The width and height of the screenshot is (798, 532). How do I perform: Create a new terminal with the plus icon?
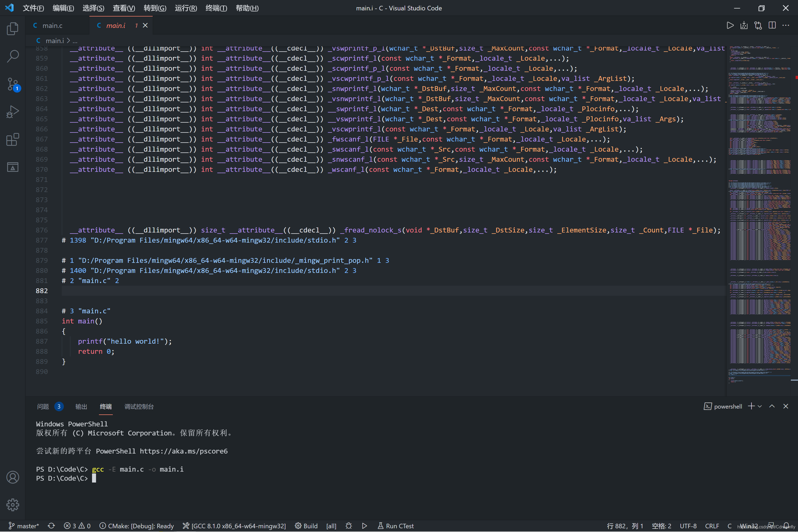pyautogui.click(x=751, y=406)
